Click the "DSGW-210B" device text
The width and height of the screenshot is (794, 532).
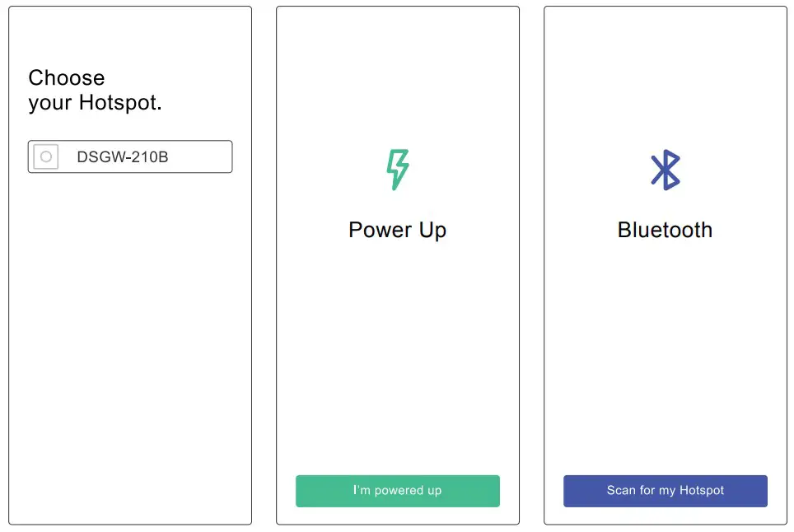tap(123, 156)
